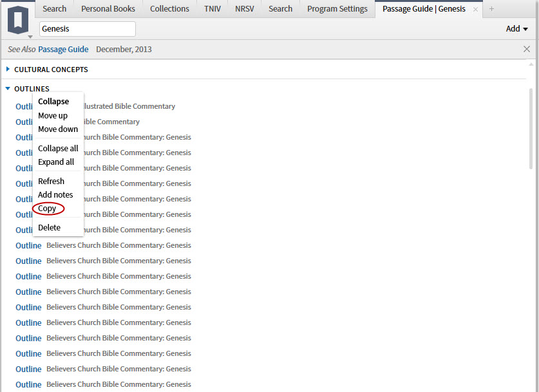Viewport: 539px width, 392px height.
Task: Choose Move up in the context menu
Action: click(53, 115)
